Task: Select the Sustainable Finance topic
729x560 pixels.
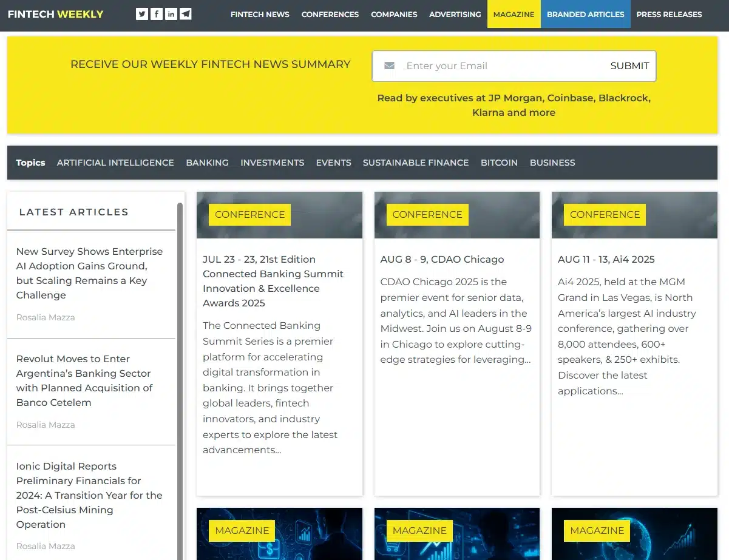Action: coord(416,163)
